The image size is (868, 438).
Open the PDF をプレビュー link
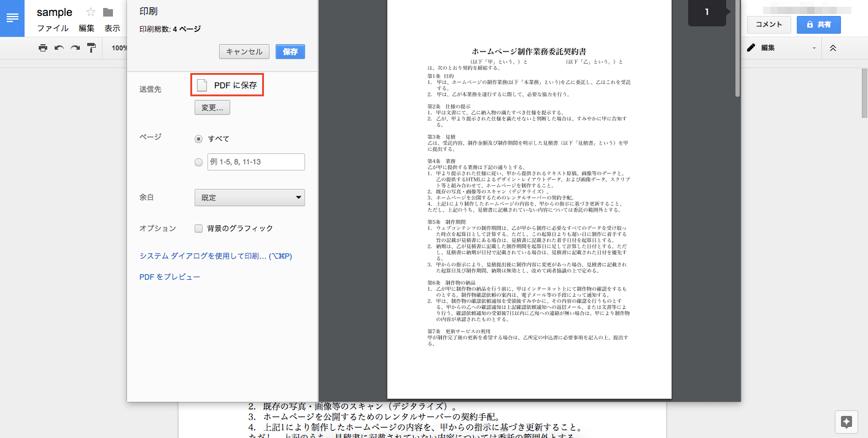(x=170, y=277)
